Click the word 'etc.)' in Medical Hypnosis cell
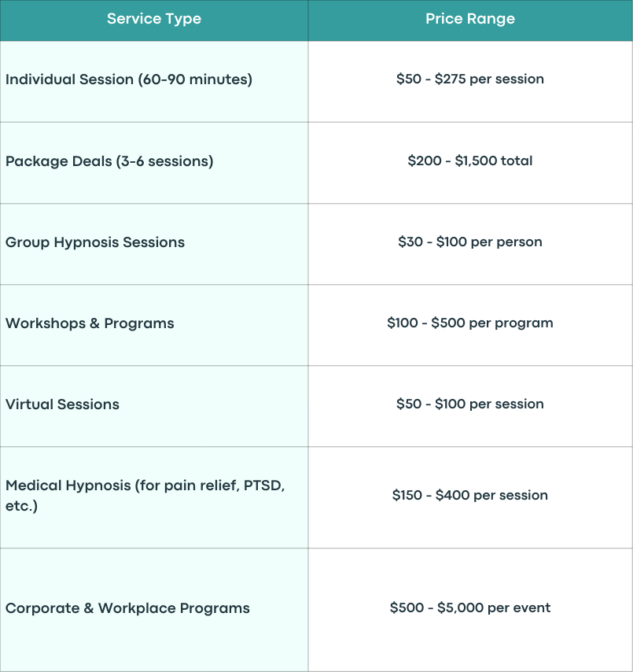Screen dimensions: 633x672 (21, 506)
